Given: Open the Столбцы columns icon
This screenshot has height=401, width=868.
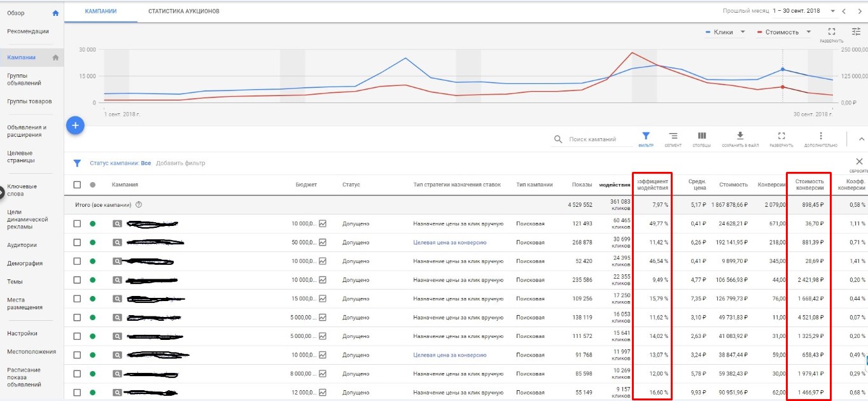Looking at the screenshot, I should pyautogui.click(x=701, y=137).
